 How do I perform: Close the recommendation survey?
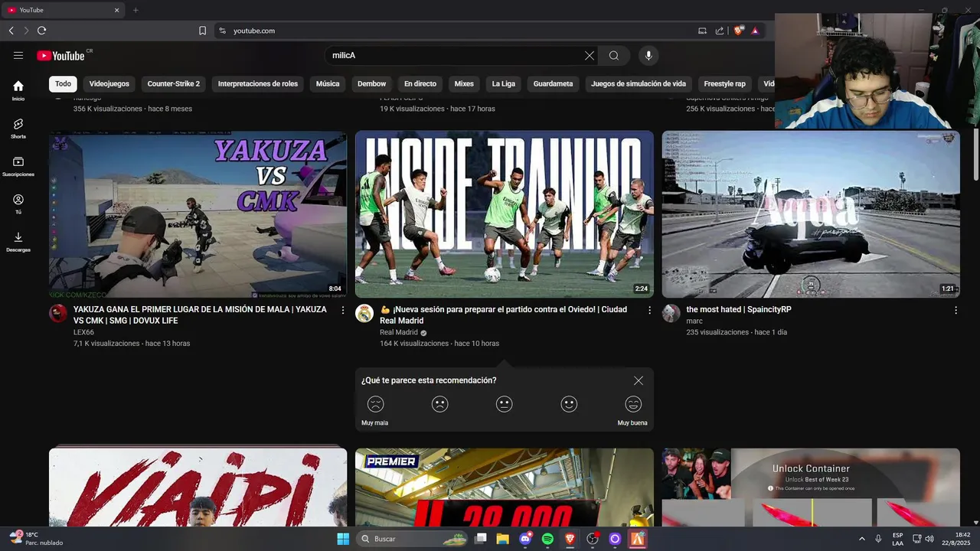click(639, 380)
